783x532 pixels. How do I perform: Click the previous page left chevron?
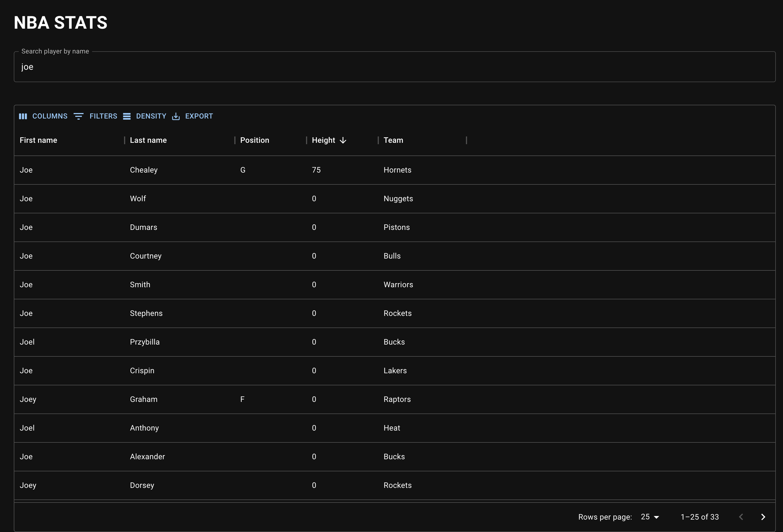(x=741, y=517)
